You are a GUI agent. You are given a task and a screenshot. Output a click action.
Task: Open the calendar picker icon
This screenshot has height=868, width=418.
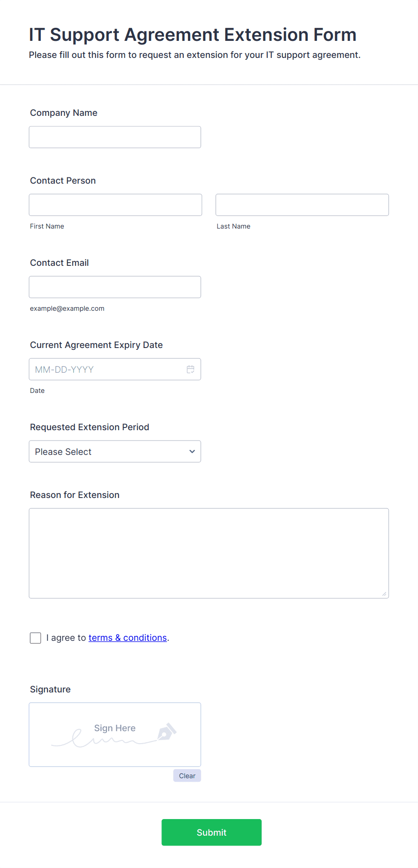[x=191, y=369]
